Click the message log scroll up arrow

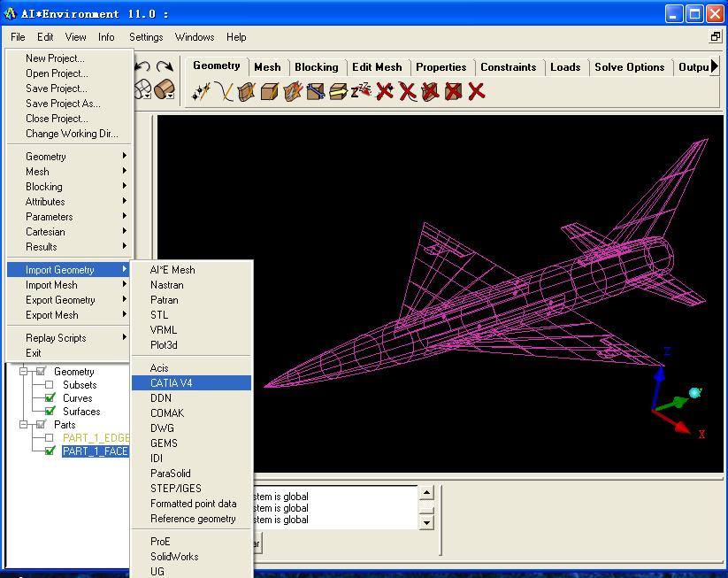pyautogui.click(x=426, y=492)
